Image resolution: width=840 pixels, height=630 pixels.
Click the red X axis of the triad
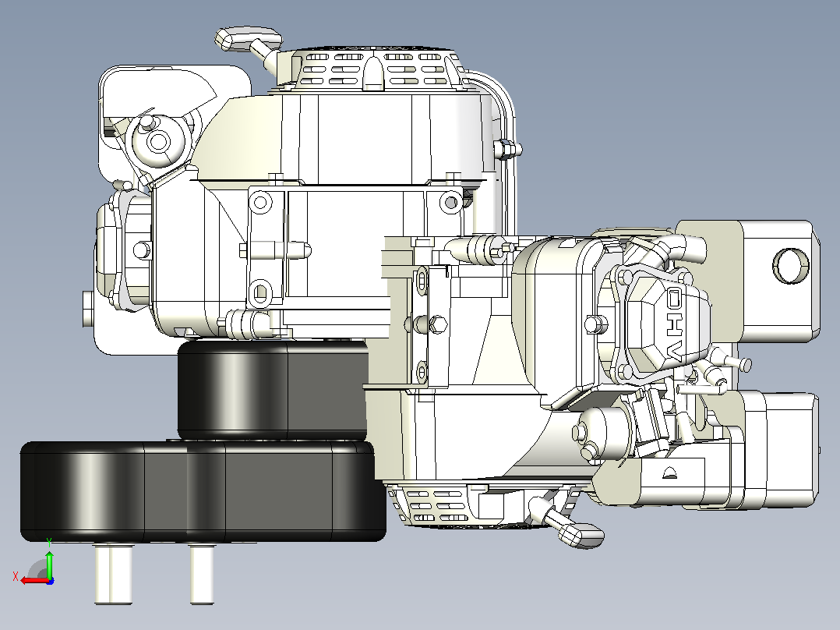tap(35, 580)
